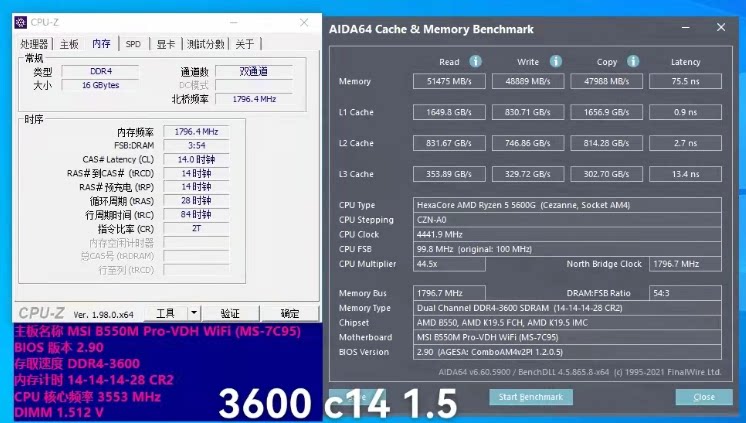The height and width of the screenshot is (423, 746).
Task: Click the CPU-Z app icon in title bar
Action: click(20, 22)
